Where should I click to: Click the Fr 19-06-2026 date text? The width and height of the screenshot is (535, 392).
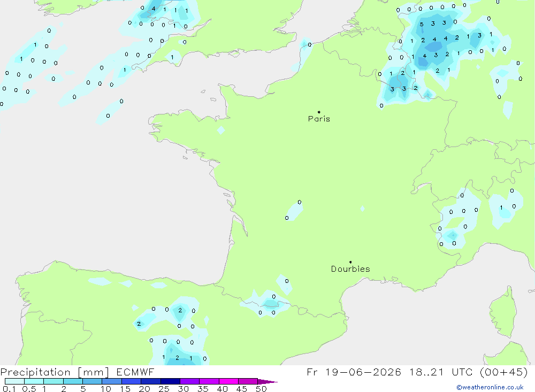(354, 372)
